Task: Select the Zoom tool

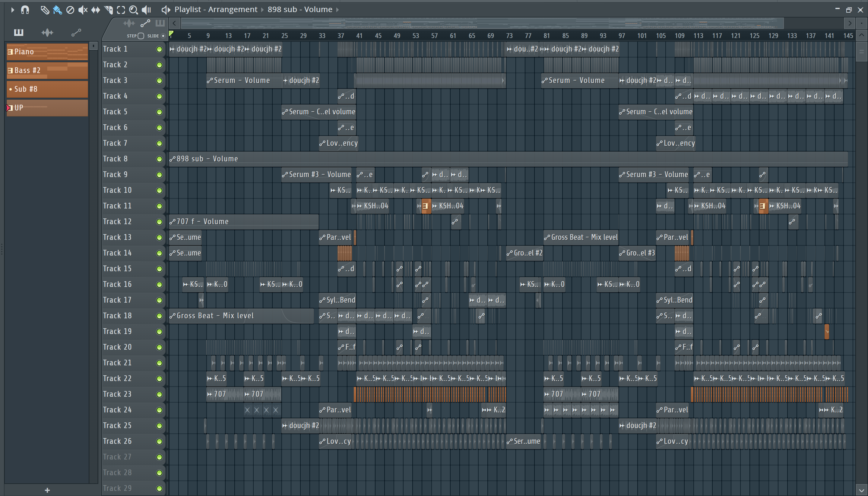Action: pos(134,10)
